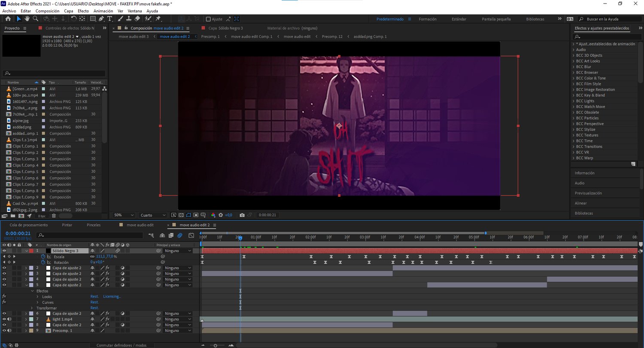Viewport: 644px width, 348px height.
Task: Pick the Pen tool
Action: click(x=101, y=19)
